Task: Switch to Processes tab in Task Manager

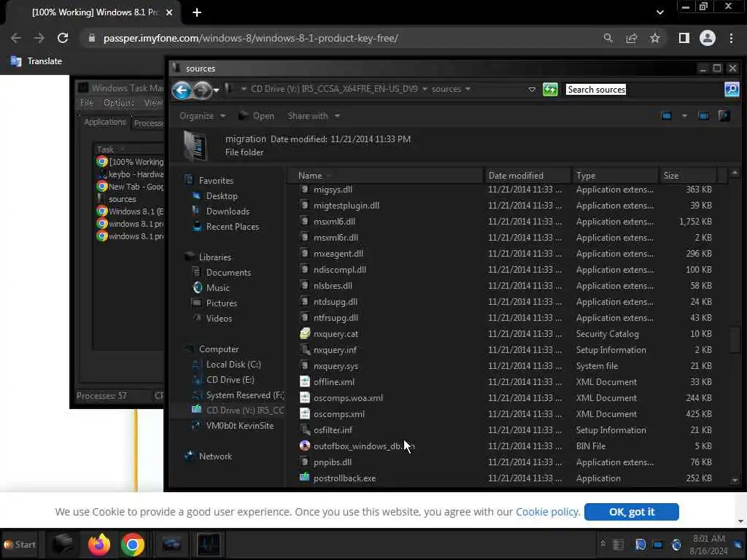Action: coord(147,122)
